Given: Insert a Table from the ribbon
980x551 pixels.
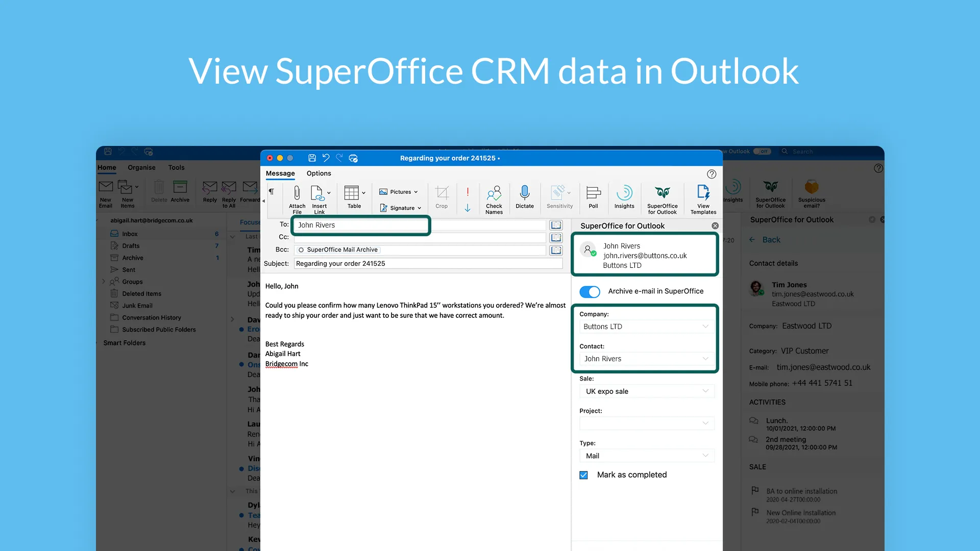Looking at the screenshot, I should 352,194.
